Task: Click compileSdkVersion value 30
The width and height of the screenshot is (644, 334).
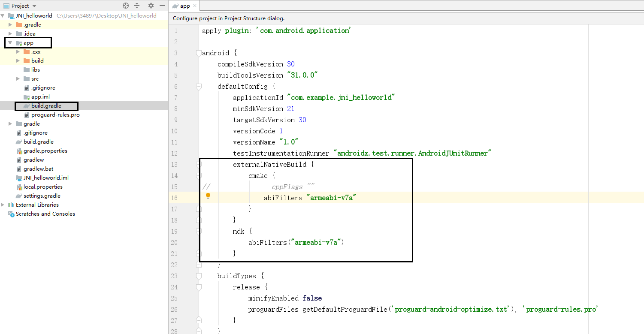Action: coord(291,64)
